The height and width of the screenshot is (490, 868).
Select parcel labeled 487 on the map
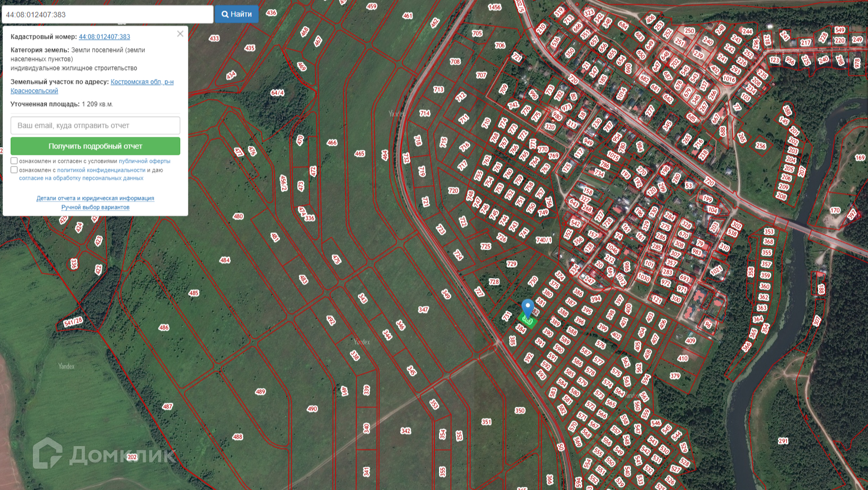pos(168,407)
